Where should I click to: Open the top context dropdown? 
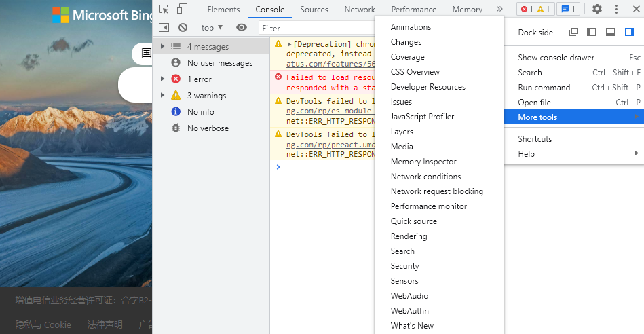[x=212, y=28]
